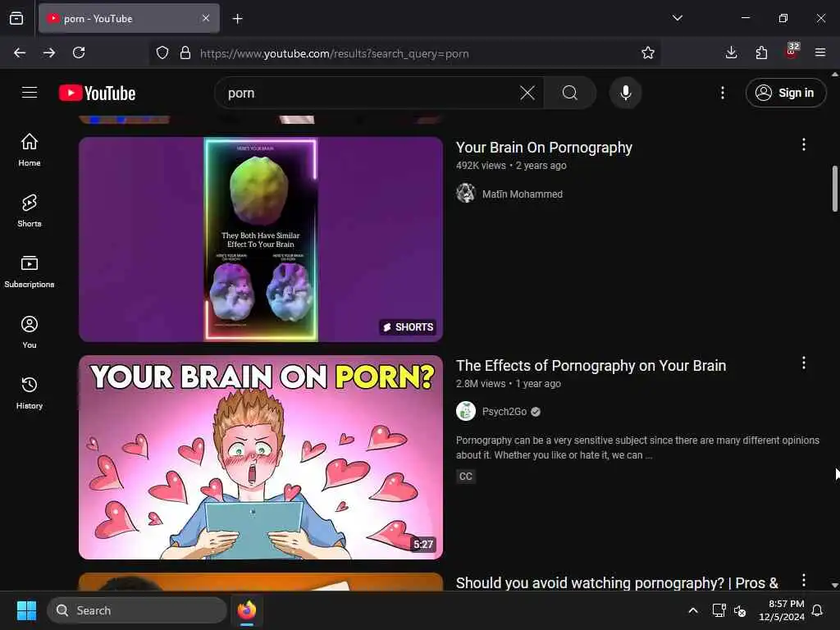This screenshot has width=840, height=630.
Task: Click the extension icon with badge 32
Action: coord(791,52)
